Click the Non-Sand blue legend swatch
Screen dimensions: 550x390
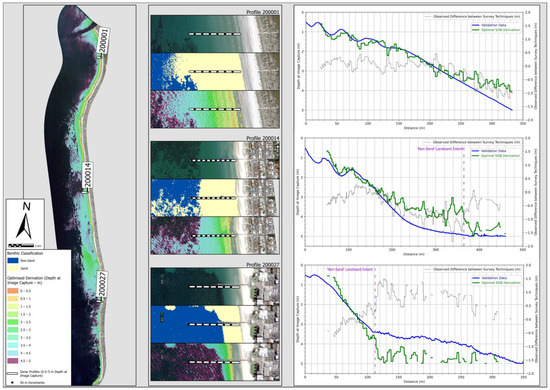coord(13,261)
